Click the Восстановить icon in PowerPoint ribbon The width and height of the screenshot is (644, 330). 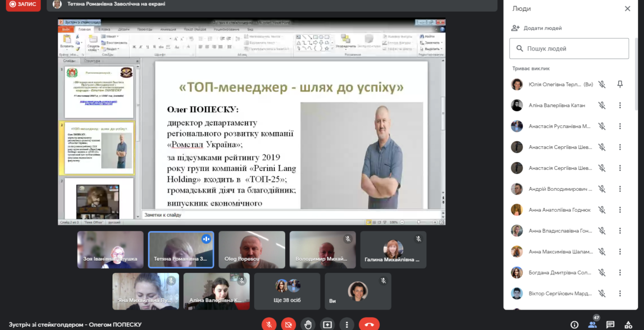tap(103, 43)
